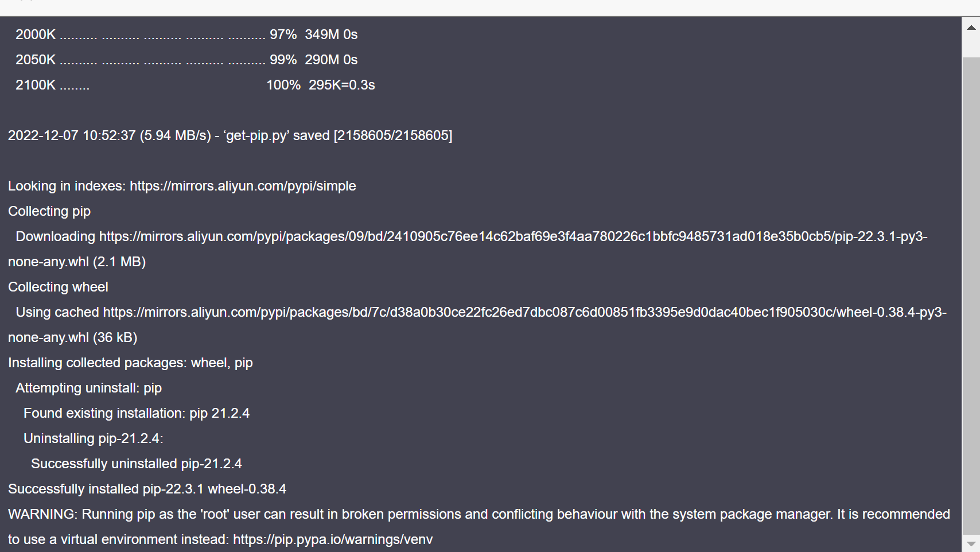Click the 'Collecting pip' line
Viewport: 980px width, 552px height.
pyautogui.click(x=49, y=211)
